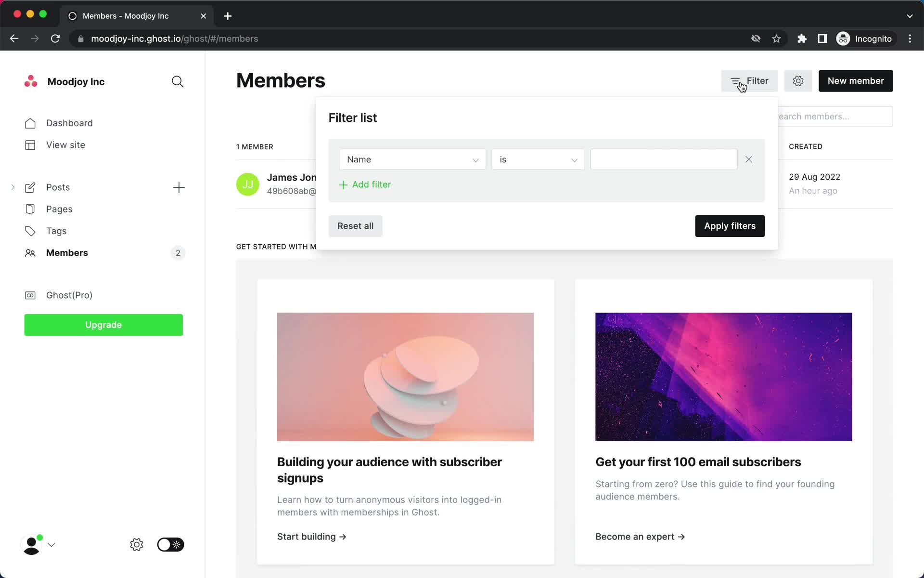Viewport: 924px width, 578px height.
Task: Click the 'Start building' link
Action: 311,536
